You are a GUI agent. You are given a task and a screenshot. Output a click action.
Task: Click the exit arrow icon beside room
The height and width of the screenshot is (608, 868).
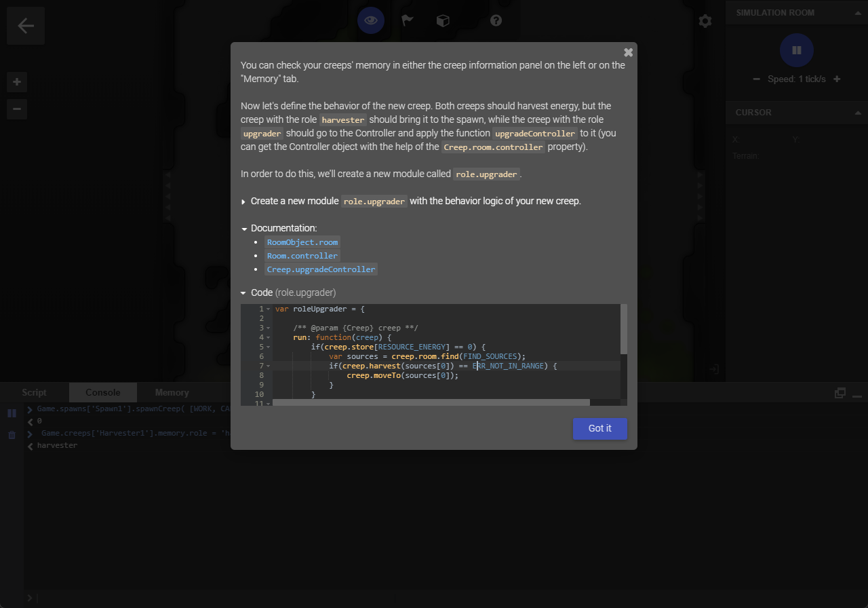pos(714,369)
